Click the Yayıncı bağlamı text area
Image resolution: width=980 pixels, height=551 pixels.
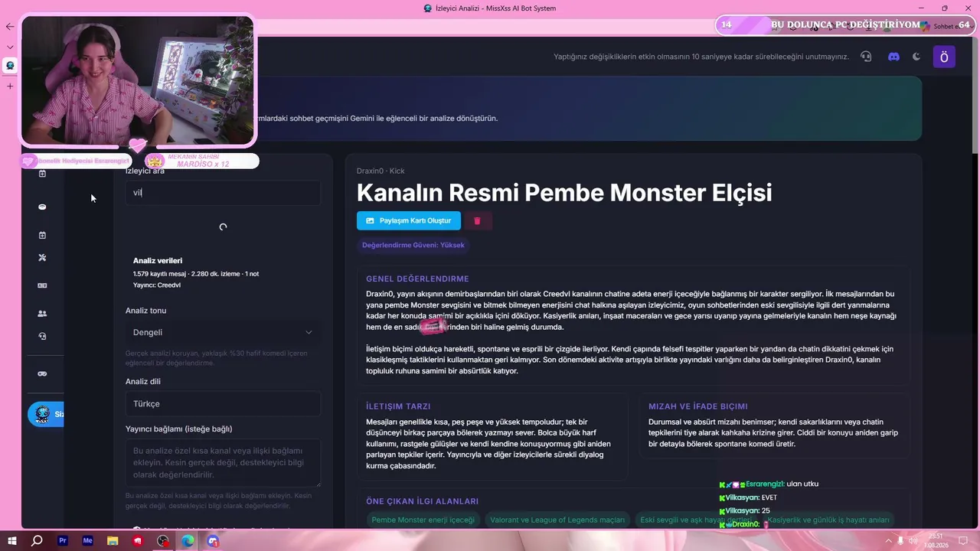pos(223,462)
